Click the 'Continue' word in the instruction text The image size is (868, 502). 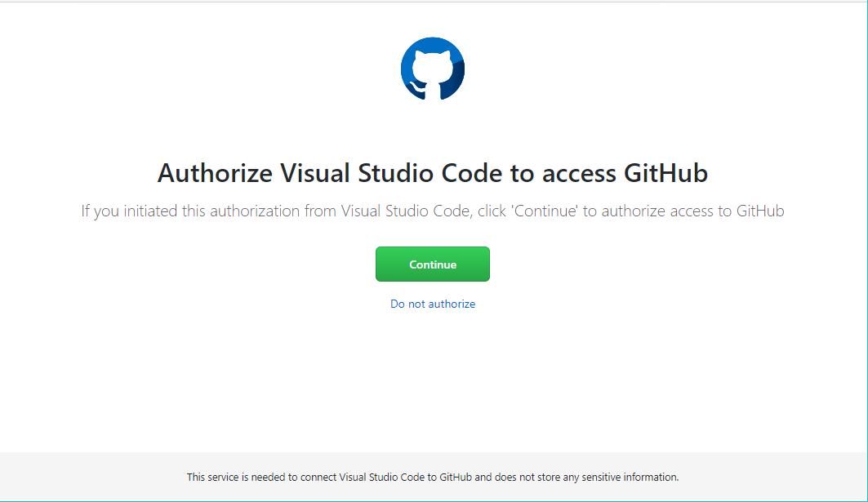coord(544,211)
